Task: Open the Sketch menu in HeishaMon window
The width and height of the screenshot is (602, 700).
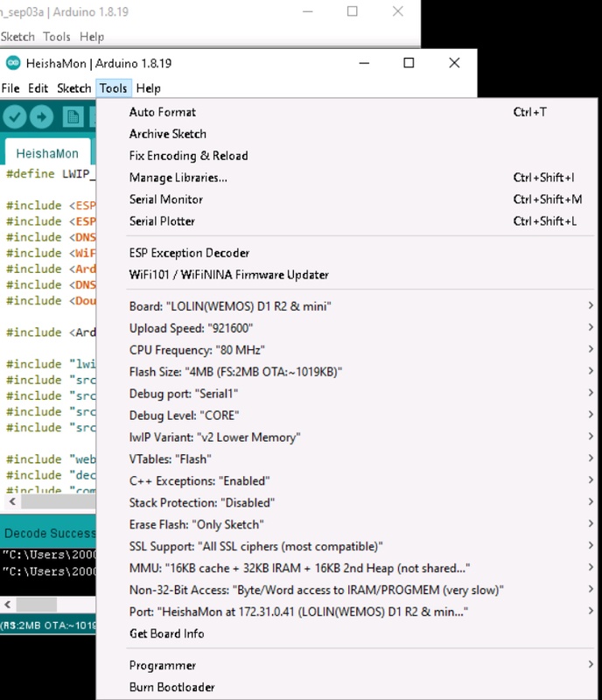Action: 74,88
